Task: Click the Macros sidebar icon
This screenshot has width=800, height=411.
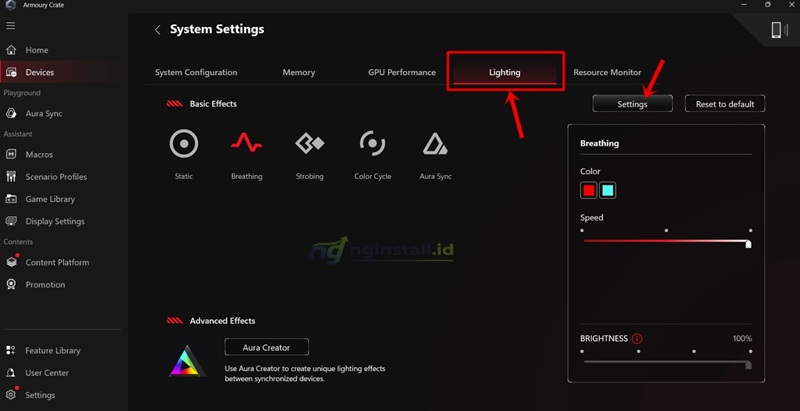Action: tap(11, 154)
